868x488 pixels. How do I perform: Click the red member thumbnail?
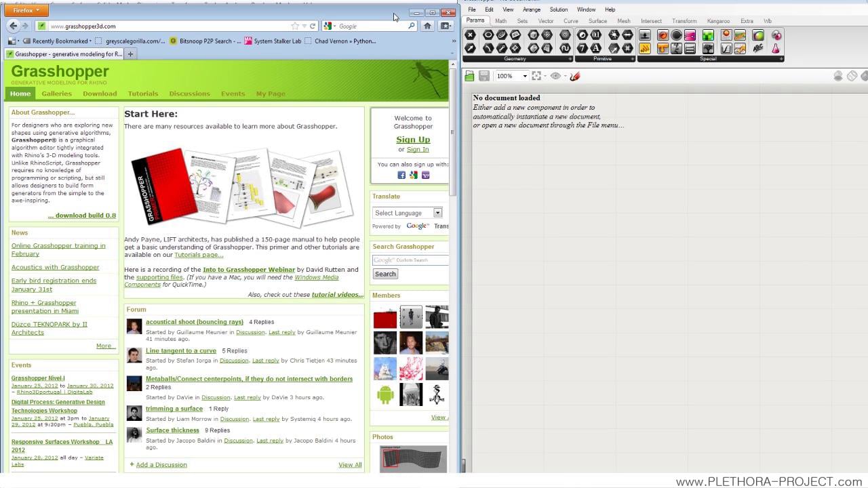[x=385, y=317]
